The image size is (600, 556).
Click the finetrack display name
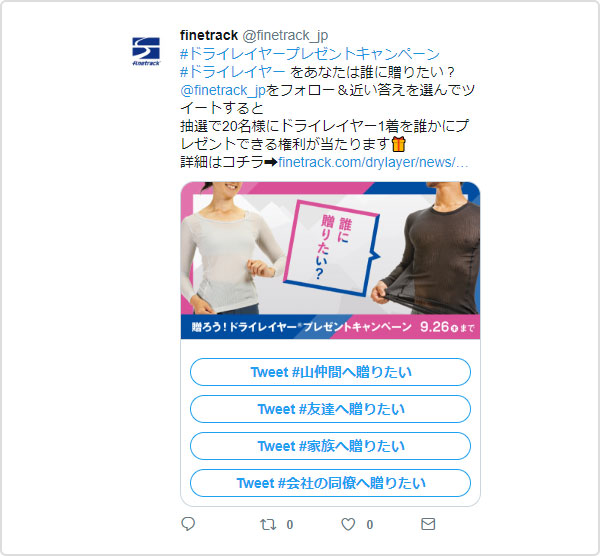tap(209, 35)
